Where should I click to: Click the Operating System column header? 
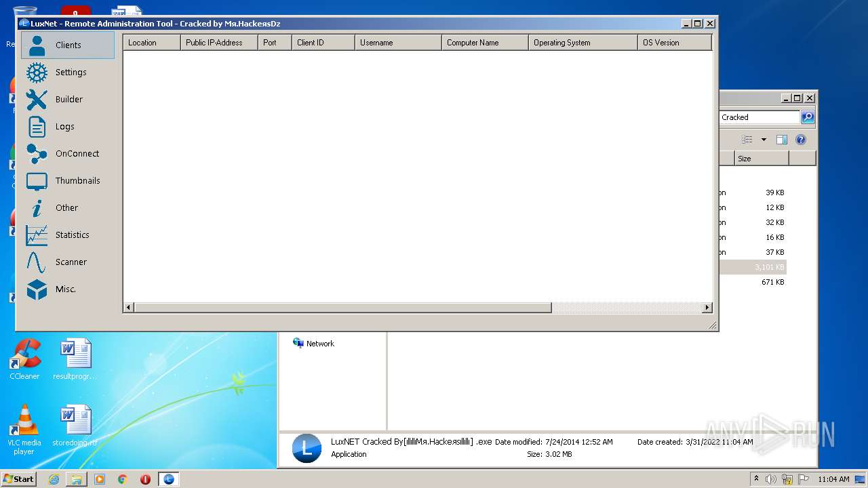[x=583, y=43]
